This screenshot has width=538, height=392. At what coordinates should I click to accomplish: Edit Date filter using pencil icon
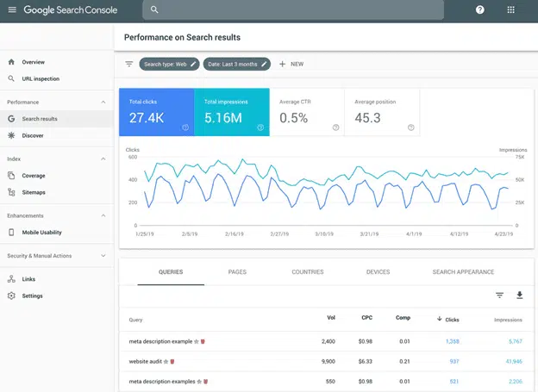264,64
